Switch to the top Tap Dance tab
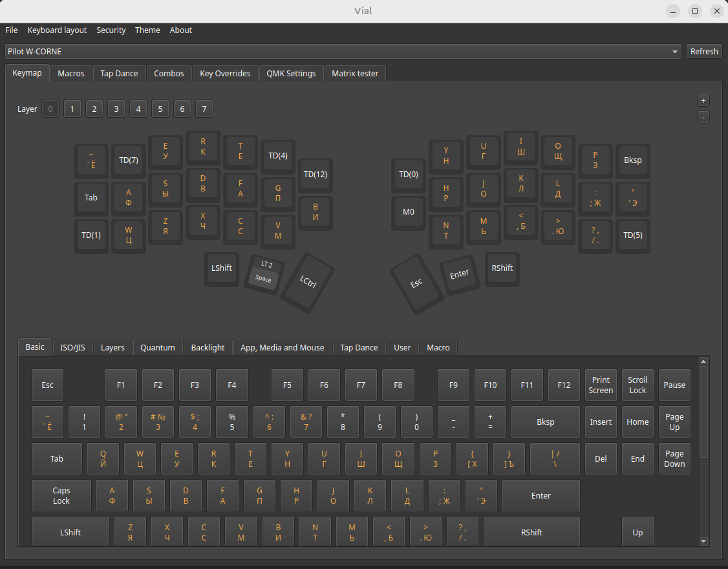This screenshot has height=569, width=728. (120, 74)
